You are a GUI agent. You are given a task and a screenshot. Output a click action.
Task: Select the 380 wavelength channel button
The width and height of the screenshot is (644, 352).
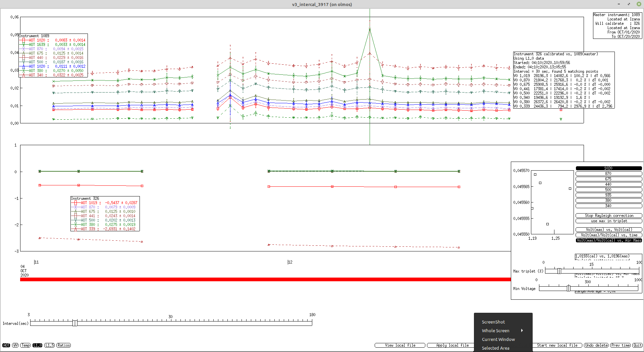click(x=608, y=200)
